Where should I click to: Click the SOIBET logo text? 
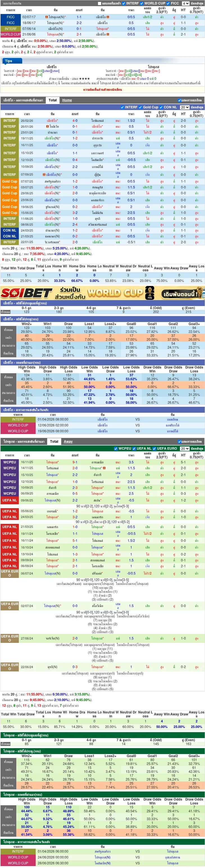(26, 293)
